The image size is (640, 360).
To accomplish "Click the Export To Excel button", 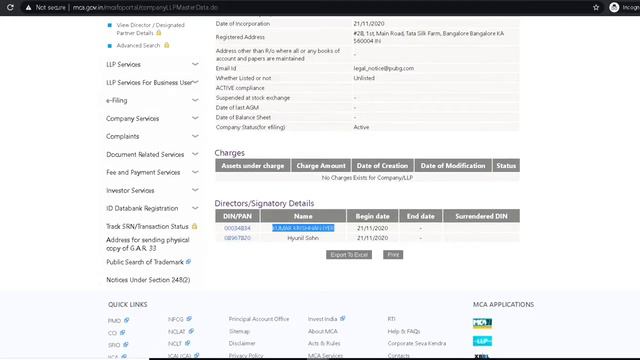I will (349, 255).
